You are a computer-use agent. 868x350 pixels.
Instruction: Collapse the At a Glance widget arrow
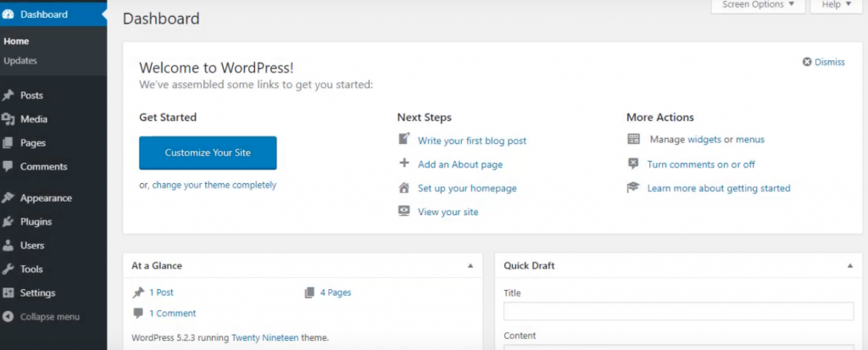(470, 266)
